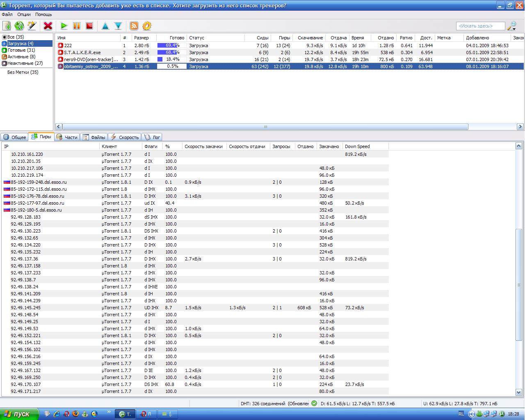Click the Add Torrent toolbar icon
The width and height of the screenshot is (525, 420).
7,26
